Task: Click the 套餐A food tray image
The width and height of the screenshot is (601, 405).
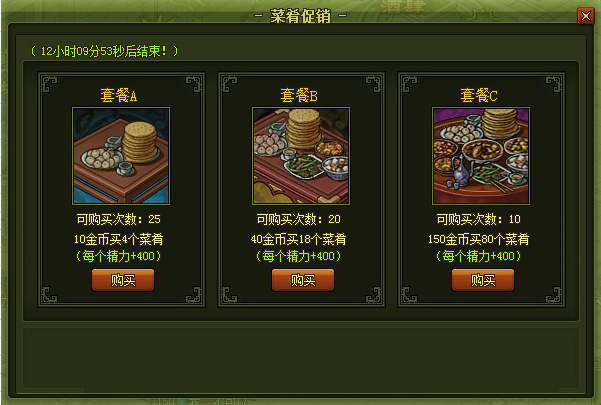Action: click(x=121, y=156)
